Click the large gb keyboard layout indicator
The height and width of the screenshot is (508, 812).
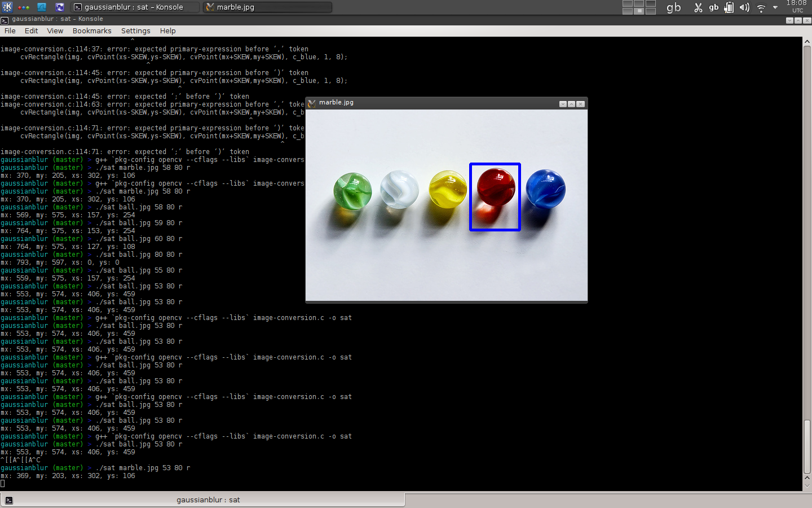674,7
